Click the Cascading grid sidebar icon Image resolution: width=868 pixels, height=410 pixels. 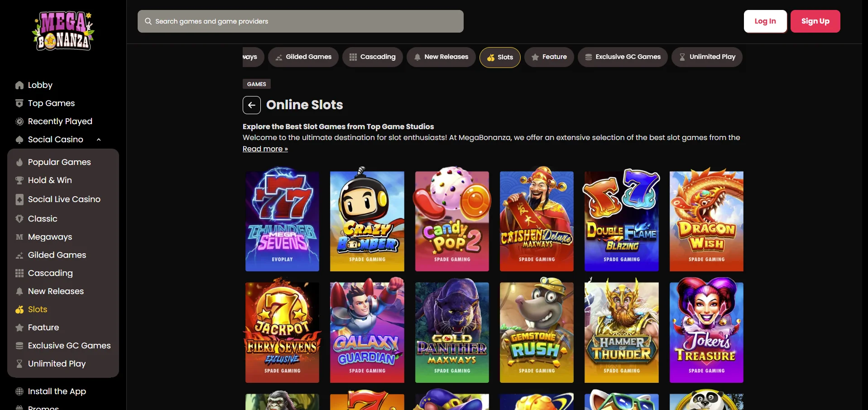(19, 273)
